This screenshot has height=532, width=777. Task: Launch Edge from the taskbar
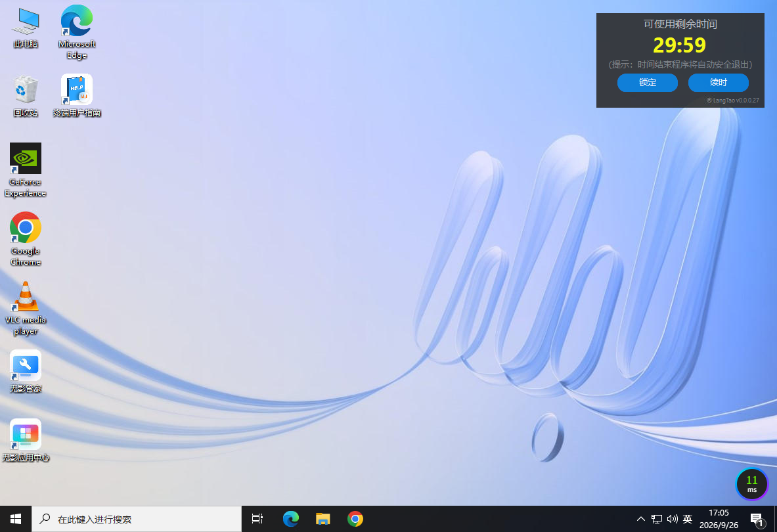coord(291,519)
